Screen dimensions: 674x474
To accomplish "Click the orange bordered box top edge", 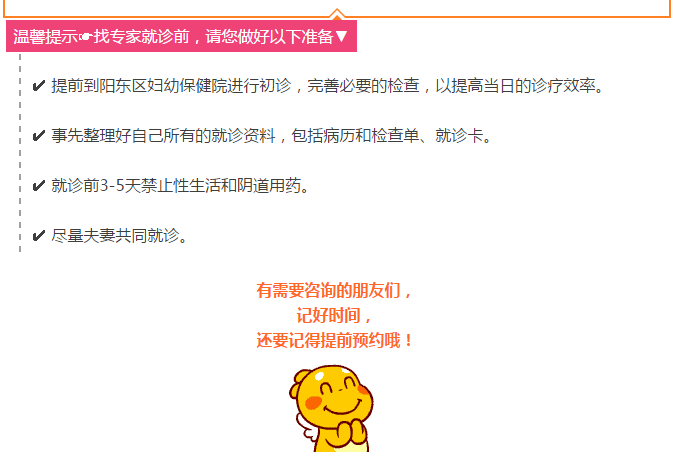I will point(337,16).
